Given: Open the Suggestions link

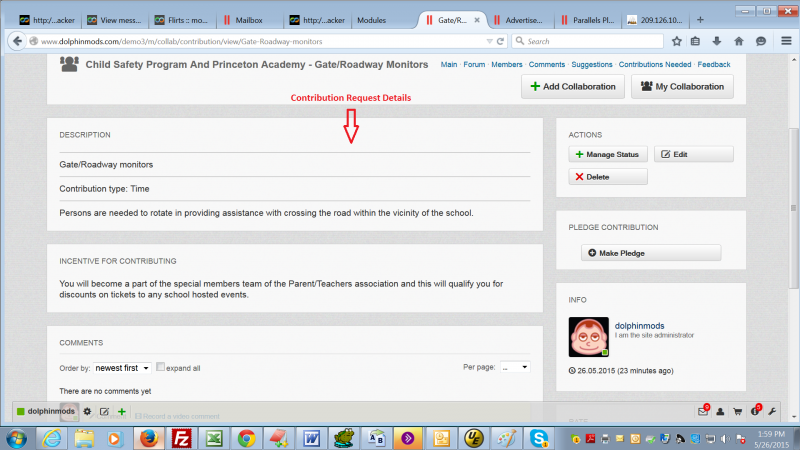Looking at the screenshot, I should pyautogui.click(x=591, y=64).
